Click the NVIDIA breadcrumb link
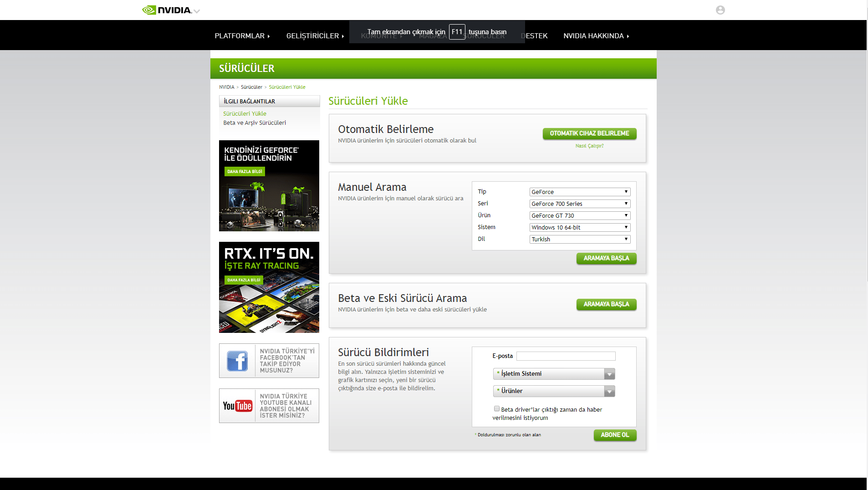This screenshot has height=490, width=868. pyautogui.click(x=226, y=87)
